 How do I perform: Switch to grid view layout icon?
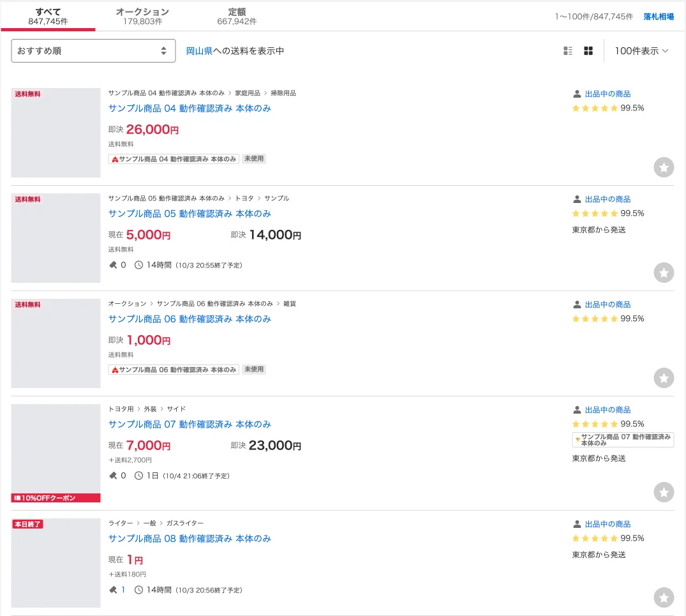click(588, 51)
